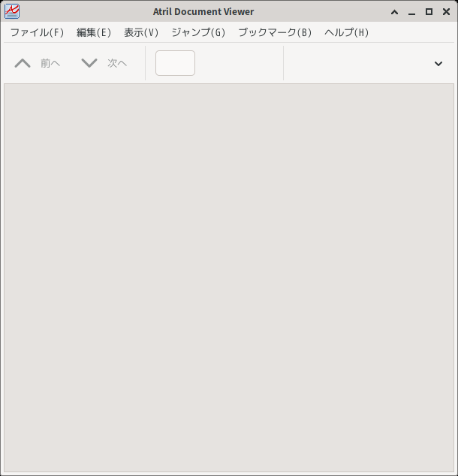The image size is (458, 476).
Task: Roll up window with title bar up-arrow
Action: [x=395, y=12]
